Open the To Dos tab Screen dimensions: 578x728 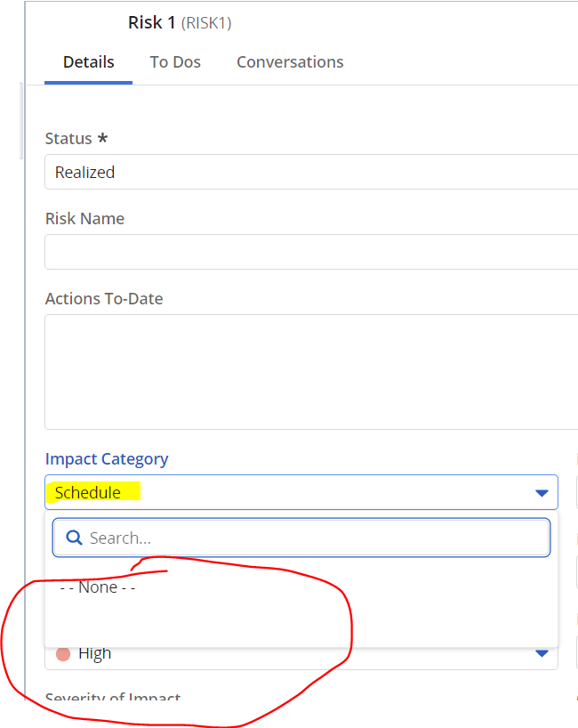tap(175, 62)
